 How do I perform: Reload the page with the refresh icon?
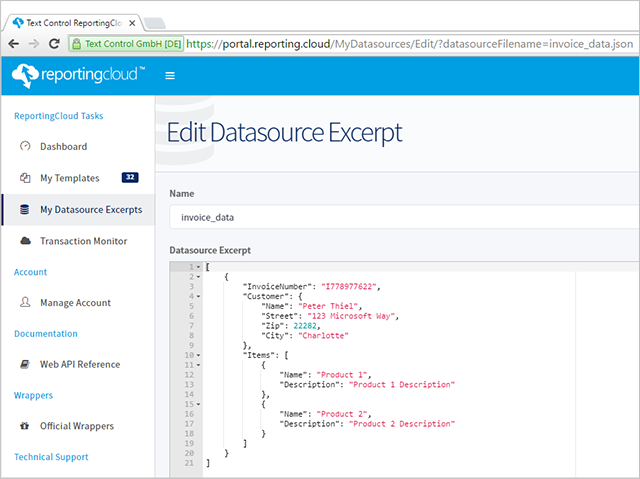coord(54,43)
